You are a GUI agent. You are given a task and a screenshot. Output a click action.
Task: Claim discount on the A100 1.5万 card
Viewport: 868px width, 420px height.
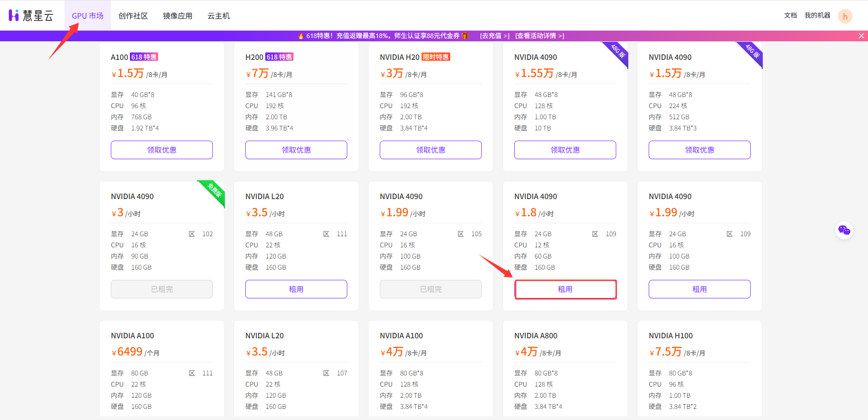(x=162, y=150)
